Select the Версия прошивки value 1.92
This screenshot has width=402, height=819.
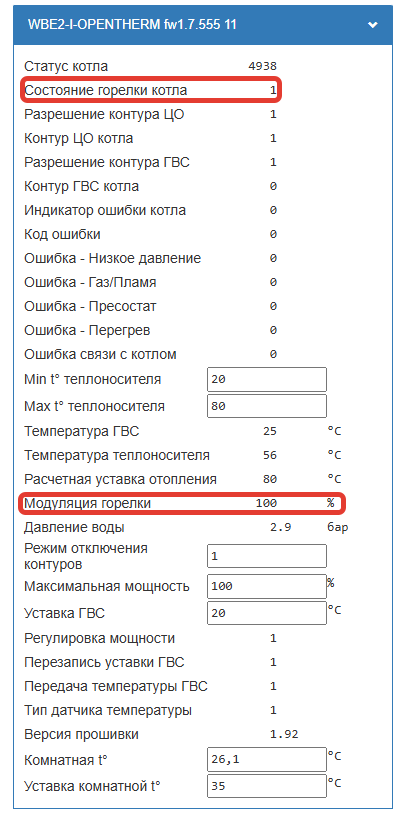(x=284, y=734)
